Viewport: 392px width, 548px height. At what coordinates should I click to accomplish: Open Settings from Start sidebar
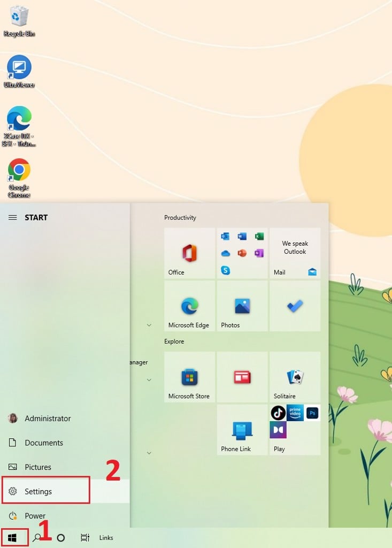click(x=65, y=491)
